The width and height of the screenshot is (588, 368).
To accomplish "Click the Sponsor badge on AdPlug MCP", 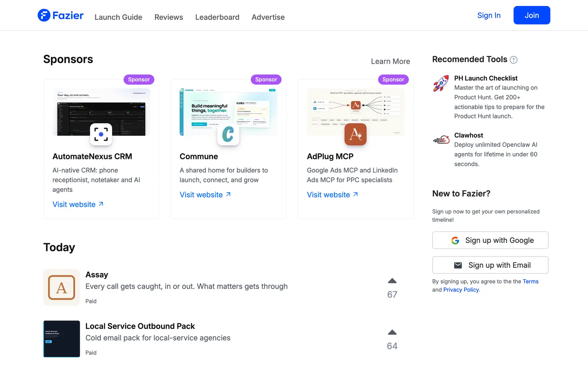I will [393, 79].
